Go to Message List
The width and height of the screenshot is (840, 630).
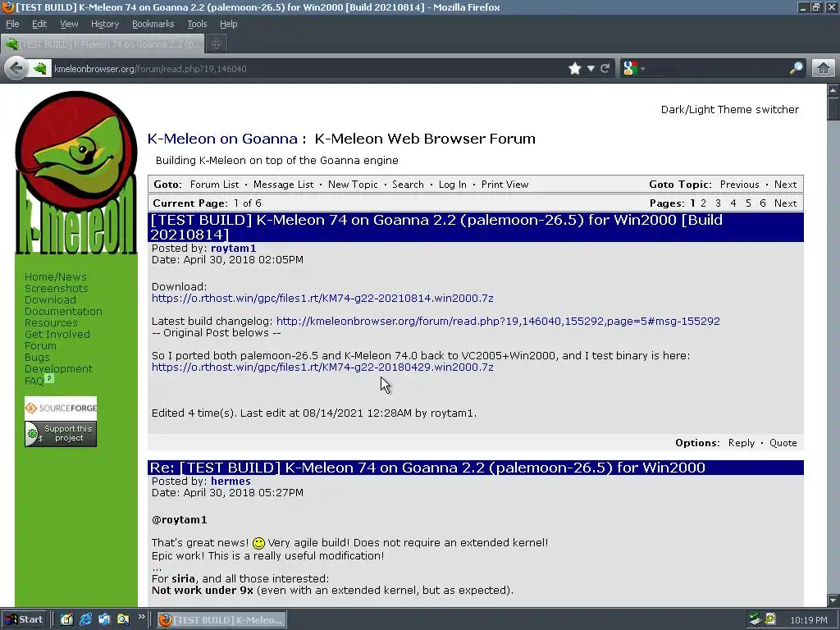point(283,185)
